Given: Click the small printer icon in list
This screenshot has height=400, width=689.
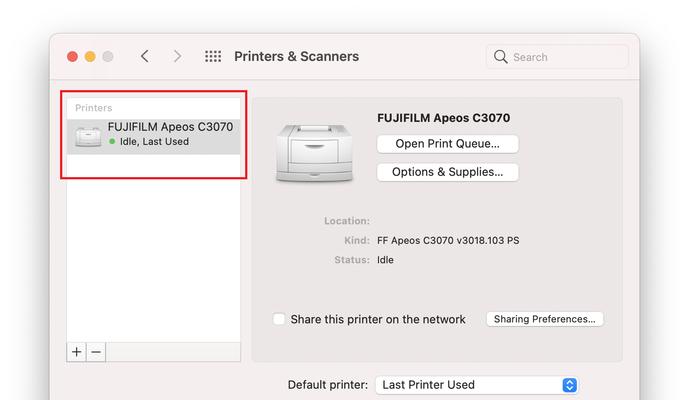Looking at the screenshot, I should (x=88, y=135).
